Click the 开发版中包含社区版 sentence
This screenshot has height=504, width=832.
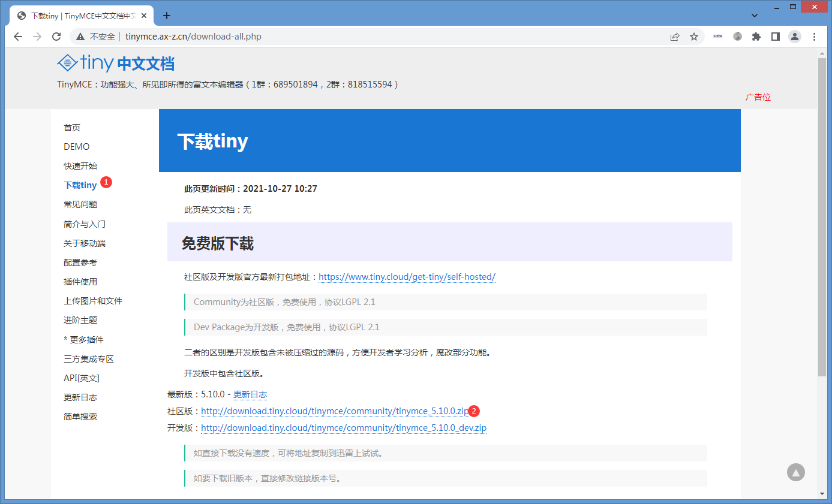(224, 373)
